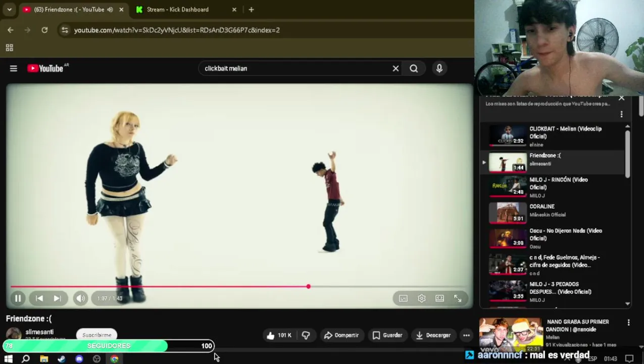Open File Explorer from taskbar
644x364 pixels.
(44, 358)
